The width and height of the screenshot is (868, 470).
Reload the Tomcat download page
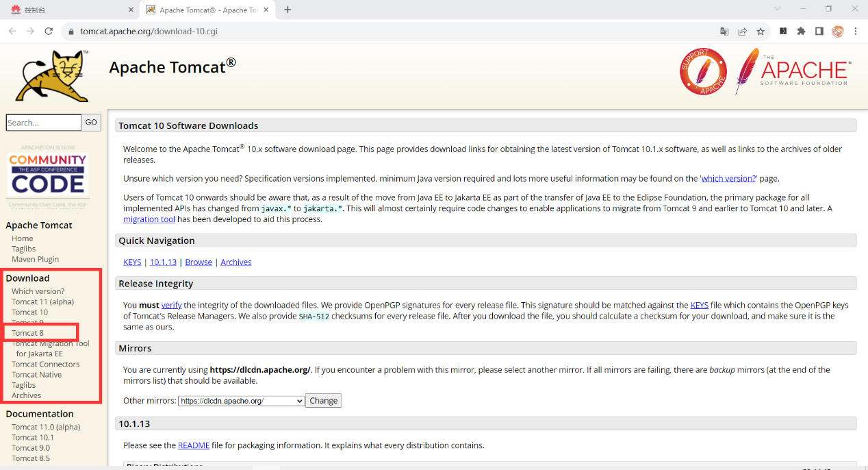(49, 32)
